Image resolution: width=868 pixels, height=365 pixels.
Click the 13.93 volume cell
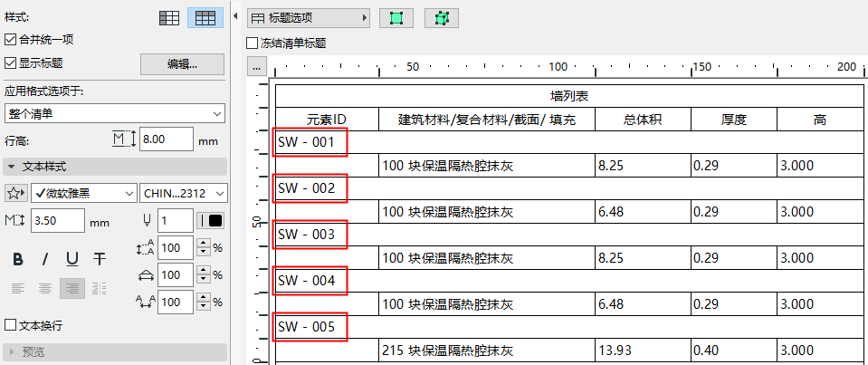tap(644, 351)
